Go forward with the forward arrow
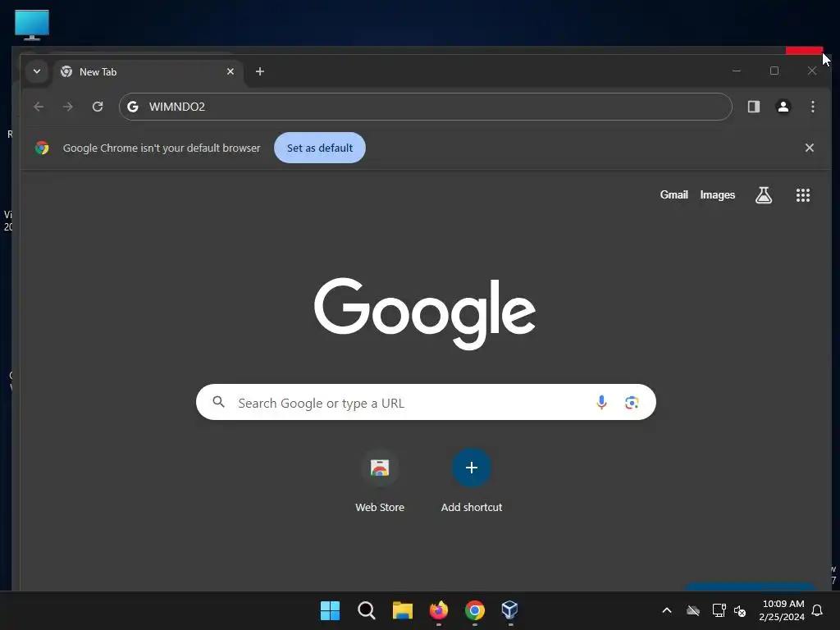 pyautogui.click(x=67, y=107)
